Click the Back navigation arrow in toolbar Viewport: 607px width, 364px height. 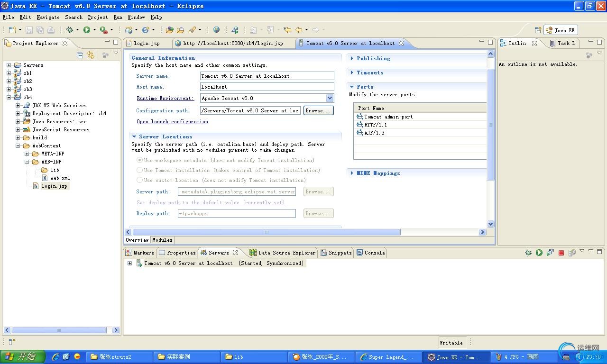pyautogui.click(x=299, y=30)
